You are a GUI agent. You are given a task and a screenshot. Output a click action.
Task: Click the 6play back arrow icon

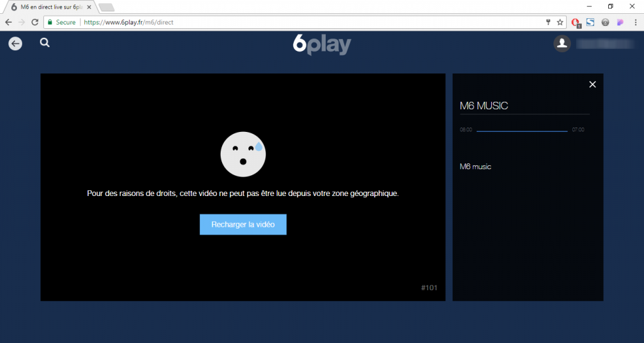[x=15, y=43]
